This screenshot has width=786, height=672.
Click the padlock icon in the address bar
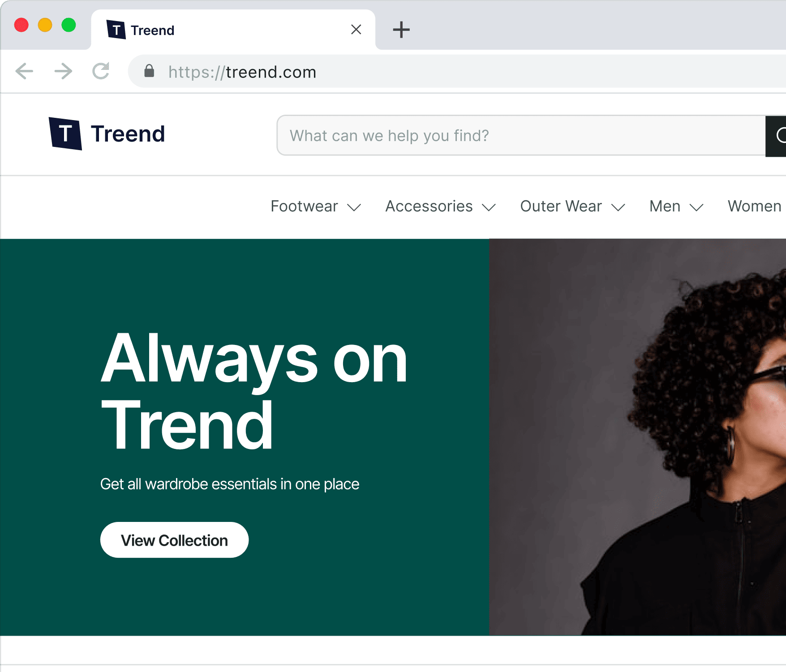coord(149,71)
